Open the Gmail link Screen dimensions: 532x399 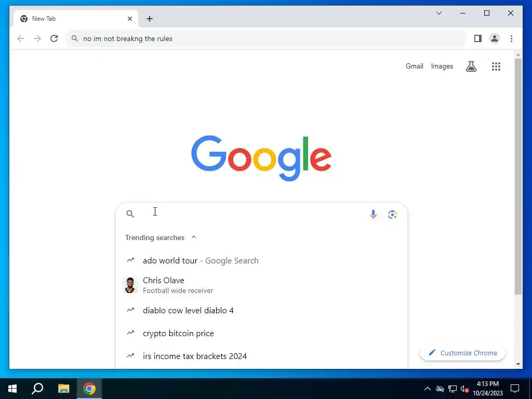(x=414, y=66)
